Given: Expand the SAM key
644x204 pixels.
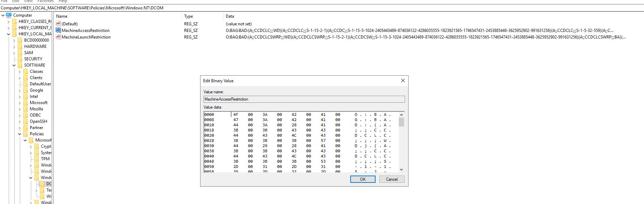Looking at the screenshot, I should pyautogui.click(x=14, y=52).
